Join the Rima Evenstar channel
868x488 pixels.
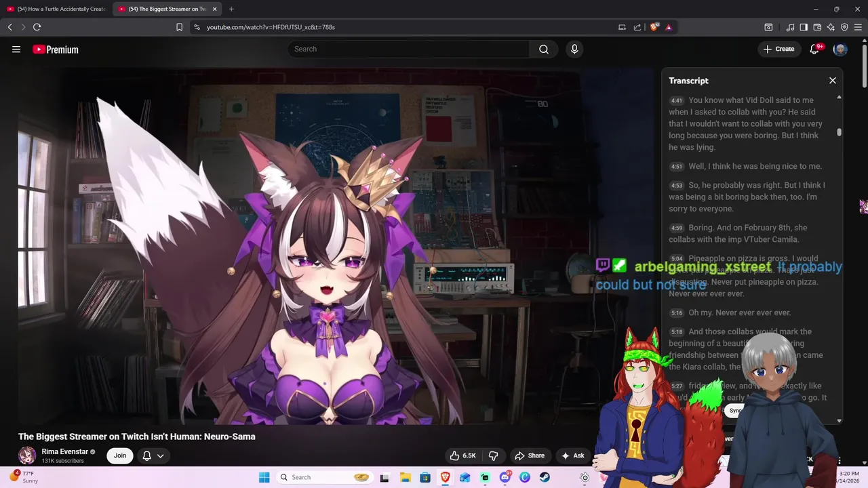[120, 455]
